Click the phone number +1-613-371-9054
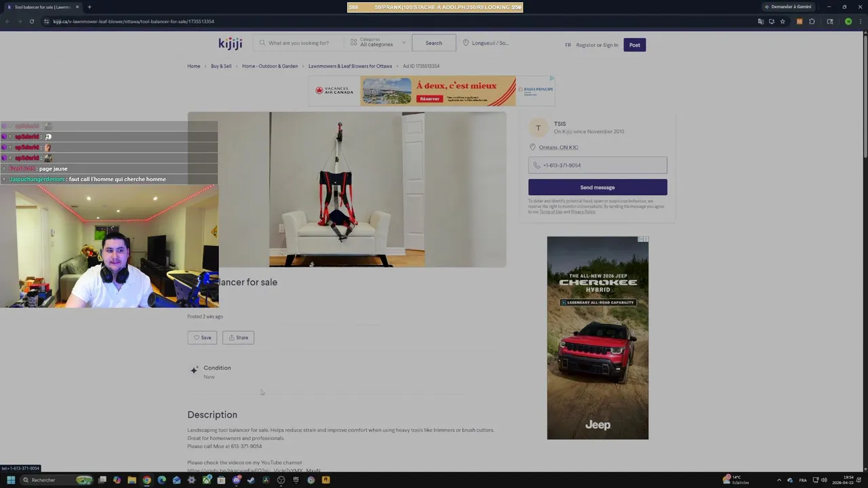The width and height of the screenshot is (868, 488). [597, 165]
